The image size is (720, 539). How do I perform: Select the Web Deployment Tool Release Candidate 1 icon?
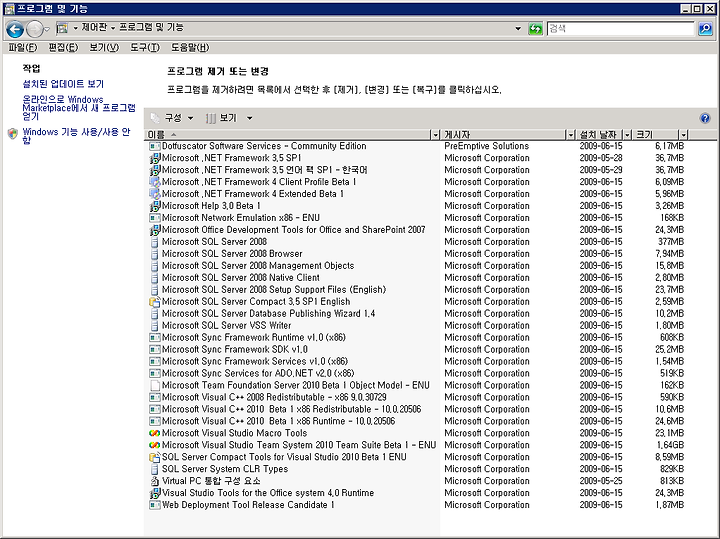(x=155, y=505)
